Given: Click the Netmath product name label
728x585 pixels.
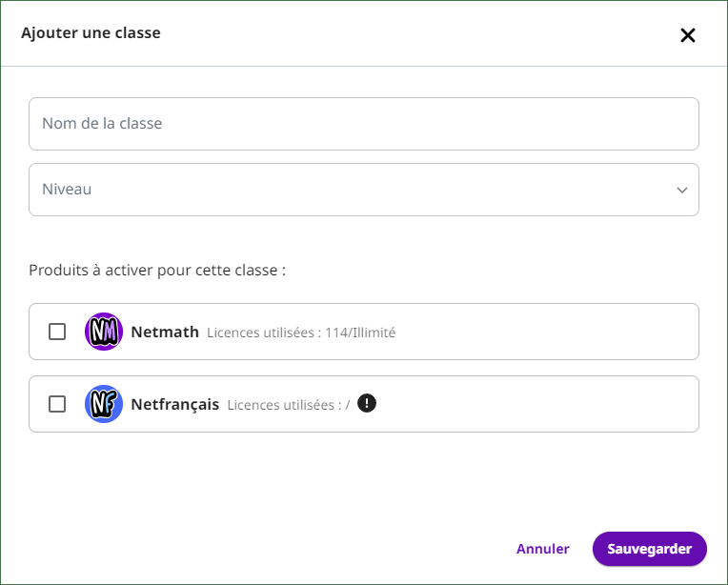Looking at the screenshot, I should click(165, 332).
